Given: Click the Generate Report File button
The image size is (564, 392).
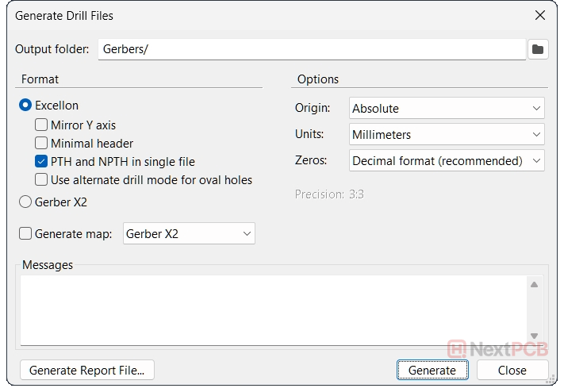Looking at the screenshot, I should (x=86, y=370).
